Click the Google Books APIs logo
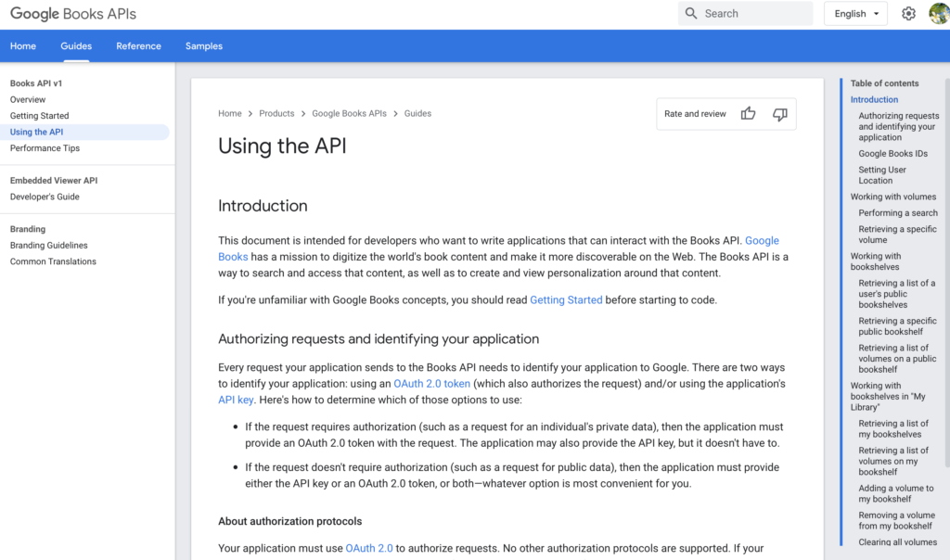This screenshot has width=950, height=560. 73,13
